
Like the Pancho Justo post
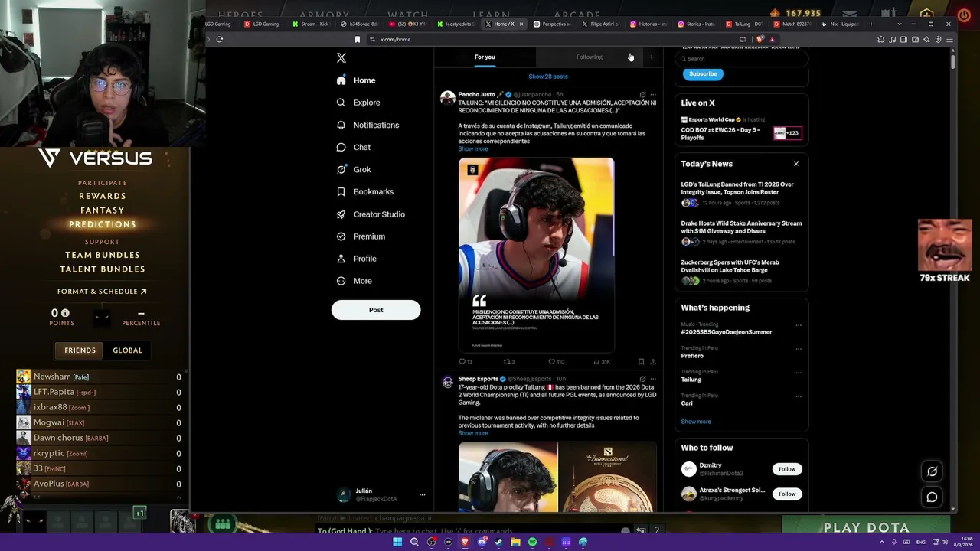pyautogui.click(x=555, y=361)
